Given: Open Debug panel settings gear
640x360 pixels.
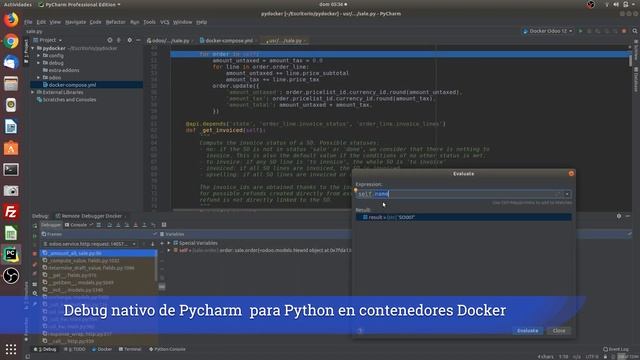Looking at the screenshot, I should click(619, 216).
